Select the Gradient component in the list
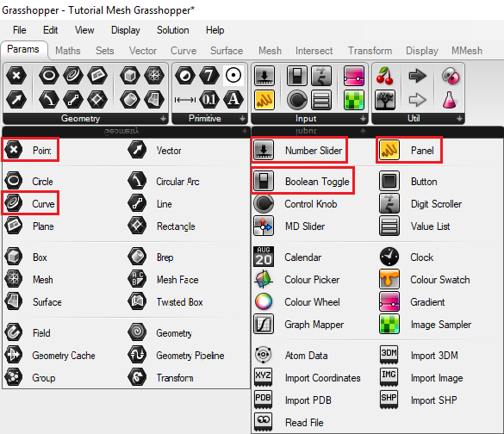This screenshot has width=504, height=434. click(412, 302)
